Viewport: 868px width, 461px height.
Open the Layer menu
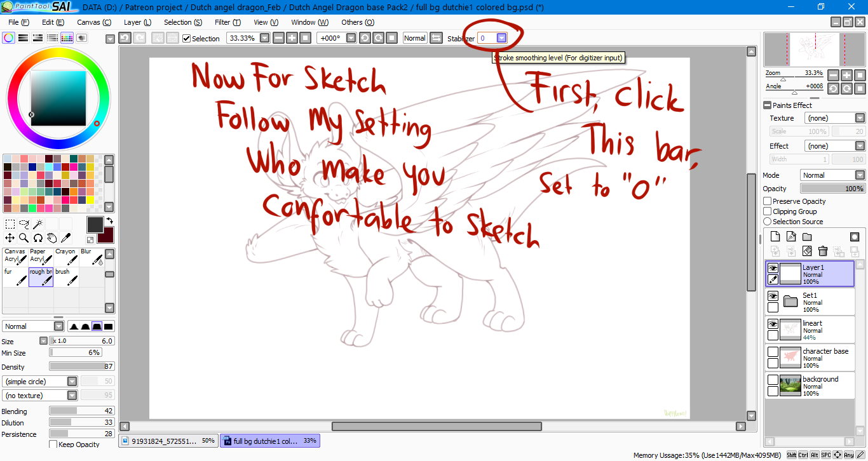click(x=137, y=22)
